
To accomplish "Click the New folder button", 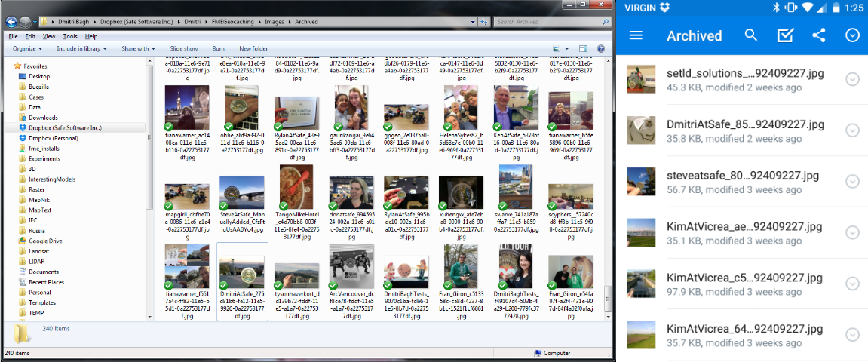I will coord(254,49).
